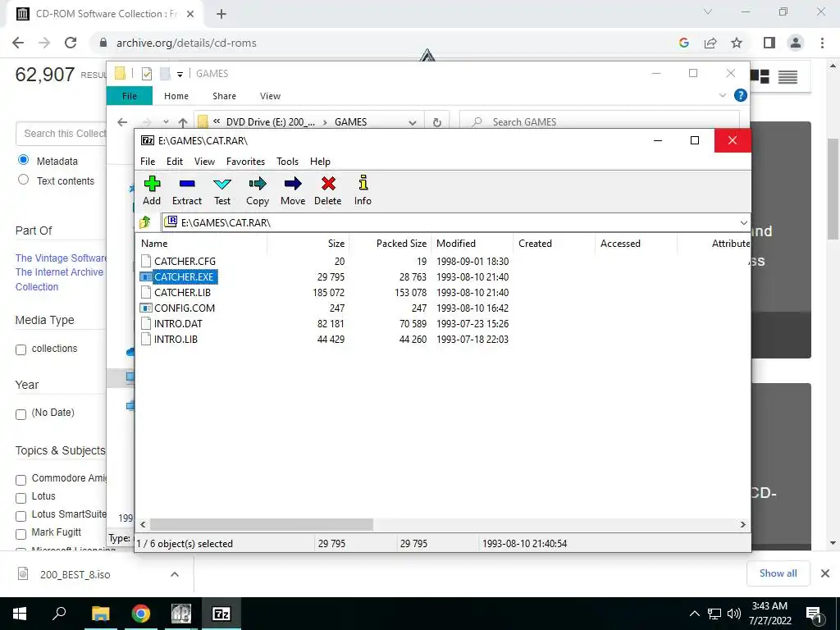The image size is (840, 630).
Task: Show hidden system tray icons
Action: [694, 614]
